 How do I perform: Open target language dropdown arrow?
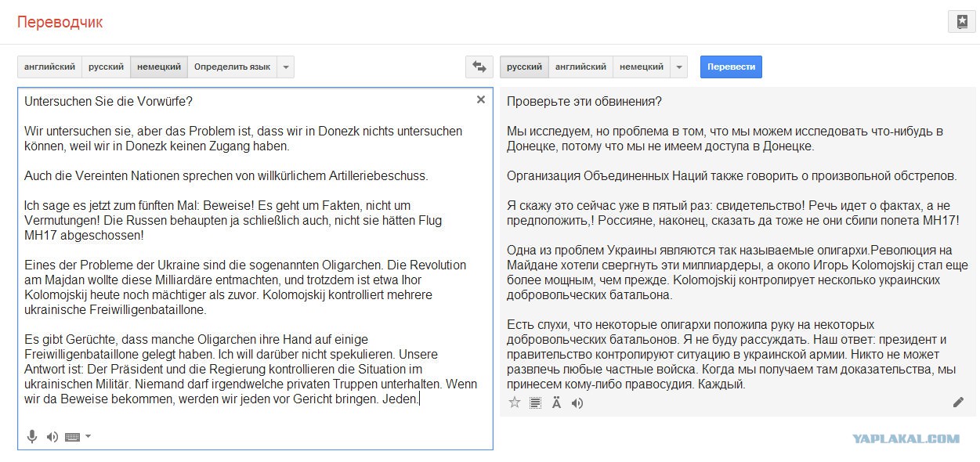pyautogui.click(x=679, y=67)
